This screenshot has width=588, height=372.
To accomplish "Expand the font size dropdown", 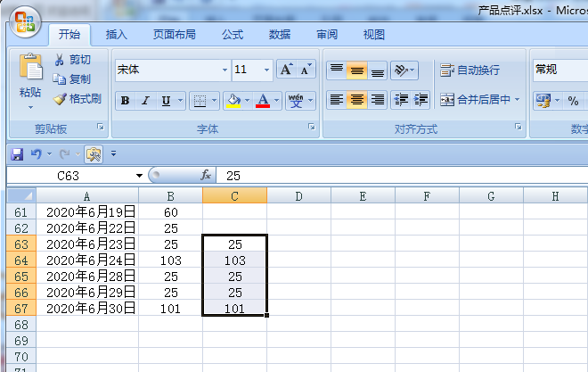I will click(266, 70).
